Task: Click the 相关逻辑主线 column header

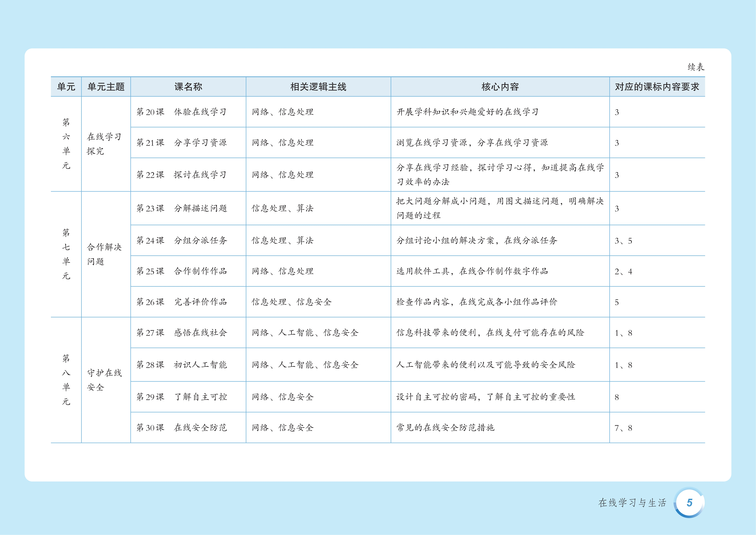Action: pos(318,87)
